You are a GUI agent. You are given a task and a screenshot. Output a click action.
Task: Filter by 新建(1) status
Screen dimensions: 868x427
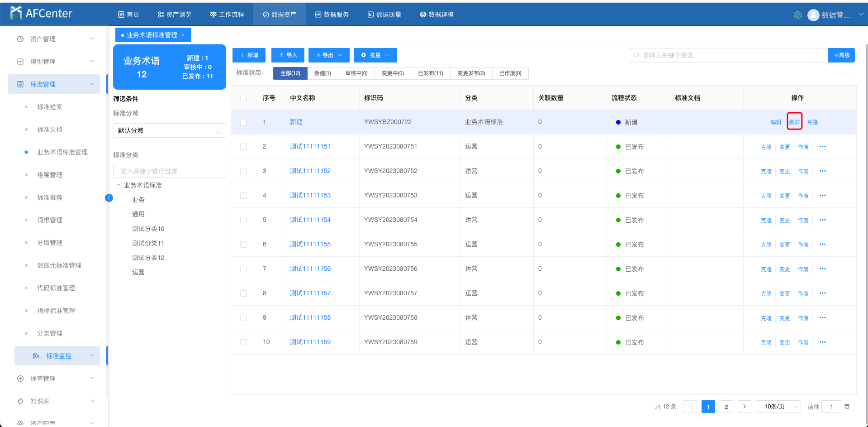point(323,73)
